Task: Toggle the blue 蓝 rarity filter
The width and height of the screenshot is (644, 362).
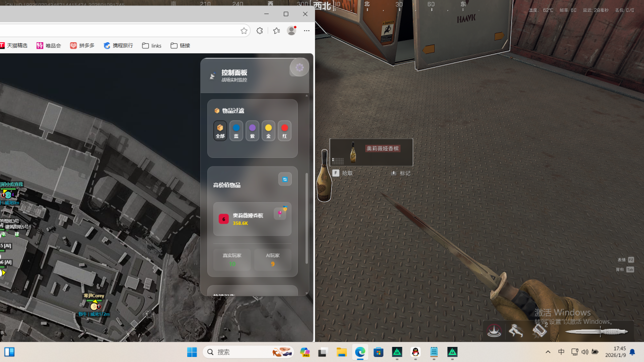Action: tap(236, 131)
